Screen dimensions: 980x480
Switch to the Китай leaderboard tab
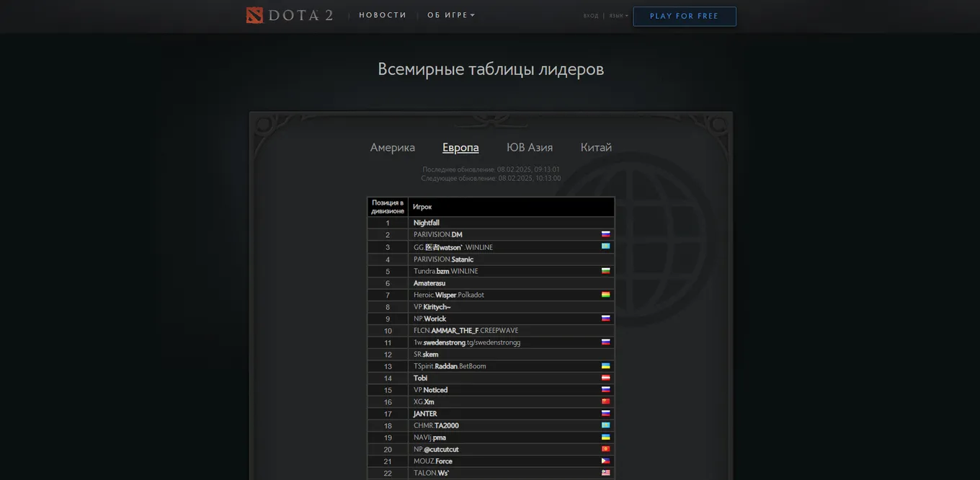tap(596, 147)
